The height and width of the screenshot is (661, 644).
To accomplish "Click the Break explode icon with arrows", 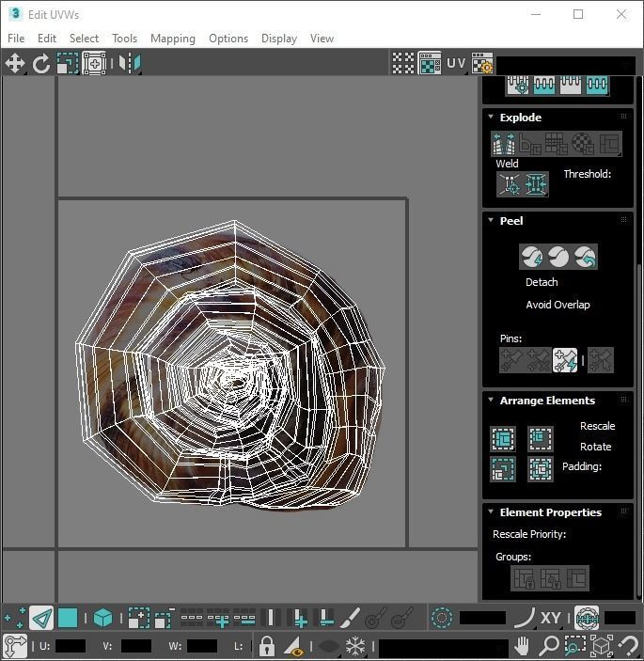I will coord(503,144).
